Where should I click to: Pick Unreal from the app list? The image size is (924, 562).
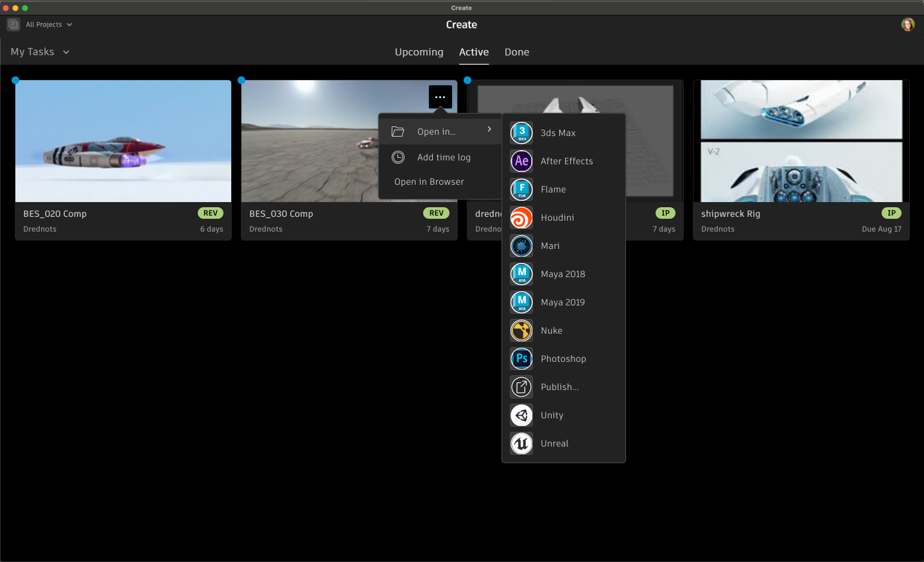point(564,443)
